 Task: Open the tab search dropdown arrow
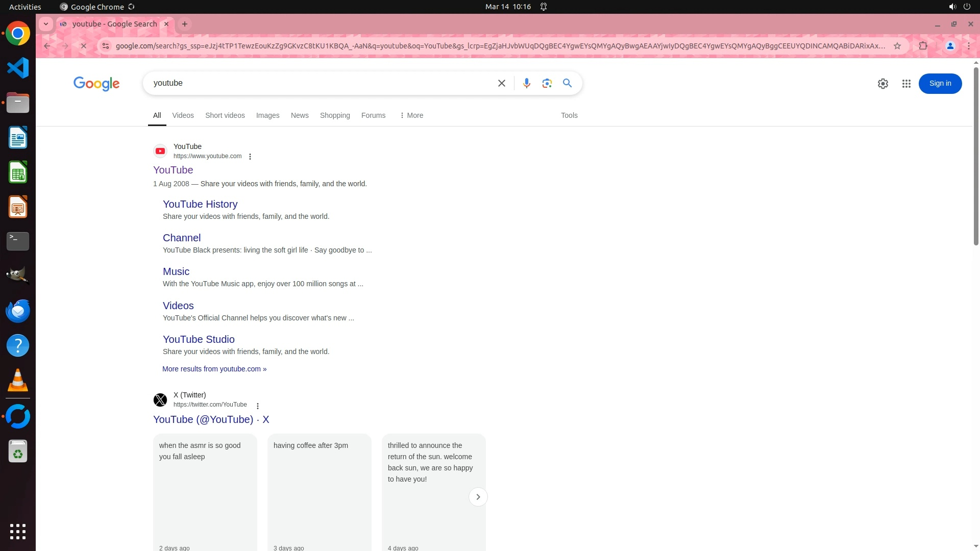pos(46,24)
